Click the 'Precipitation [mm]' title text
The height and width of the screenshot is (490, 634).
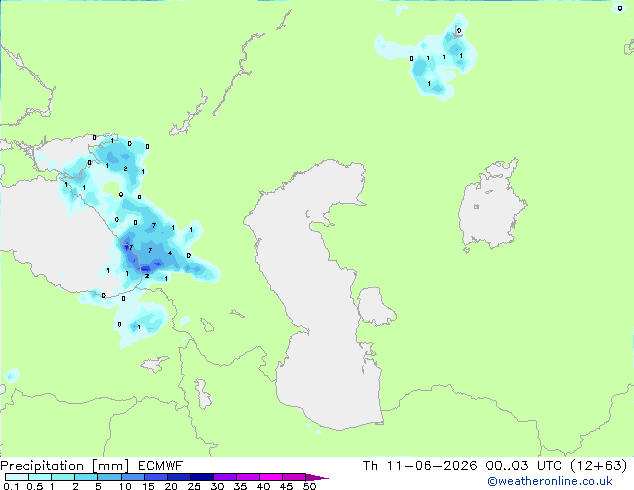click(65, 466)
